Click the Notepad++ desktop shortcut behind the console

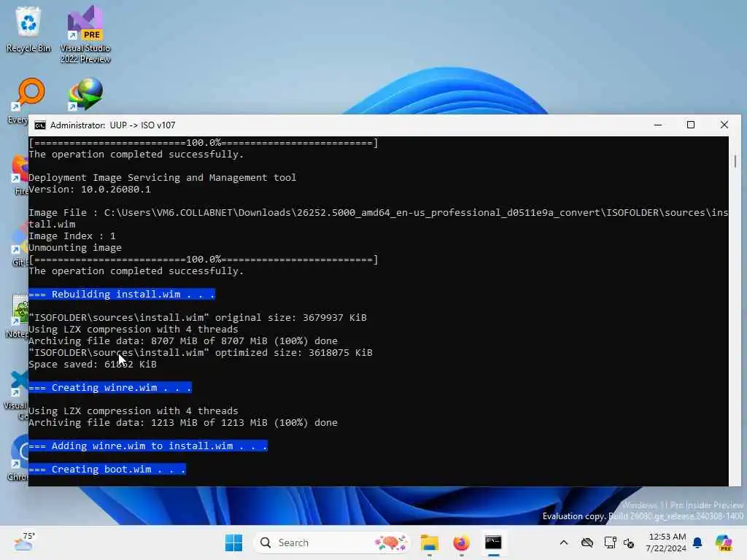pos(19,315)
